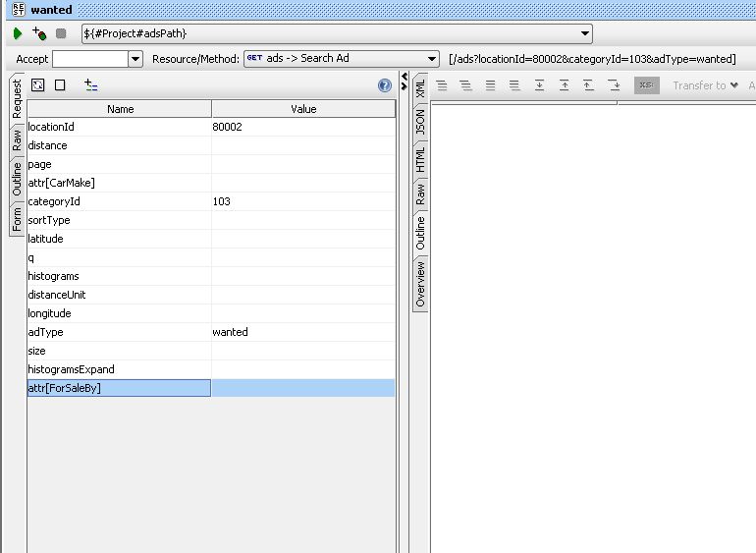Click the REST icon beside the wanted title
The width and height of the screenshot is (756, 553).
[19, 9]
